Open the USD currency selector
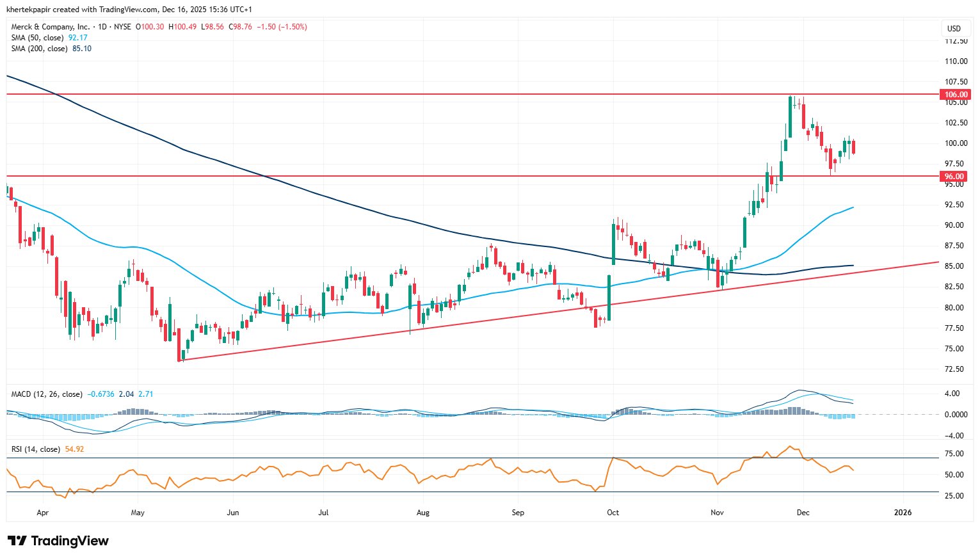The image size is (980, 560). coord(954,28)
